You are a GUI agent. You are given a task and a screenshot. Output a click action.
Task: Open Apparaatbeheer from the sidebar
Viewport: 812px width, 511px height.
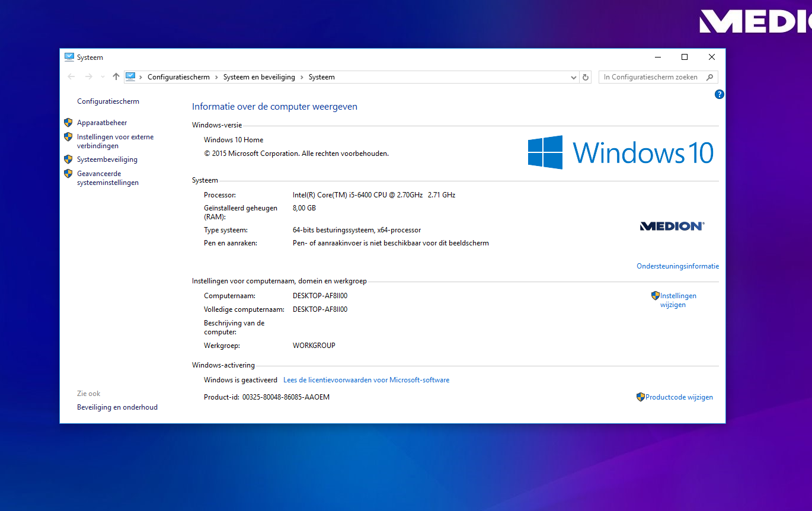[102, 123]
